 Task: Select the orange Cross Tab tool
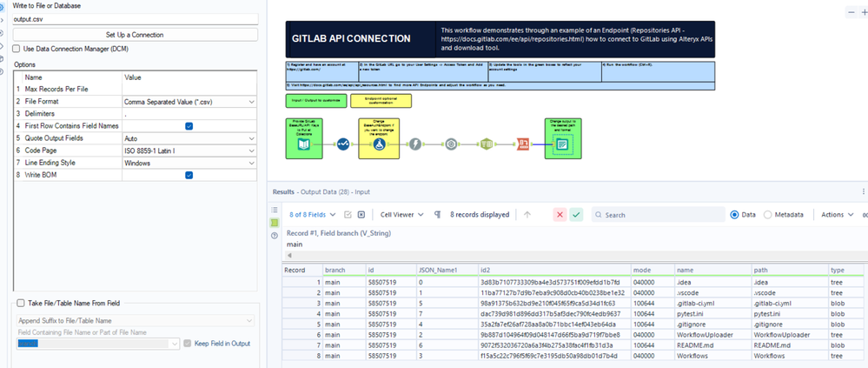tap(523, 144)
